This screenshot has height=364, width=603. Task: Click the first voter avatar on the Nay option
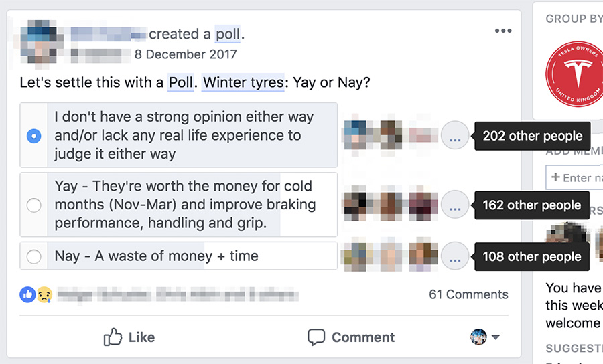coord(357,256)
